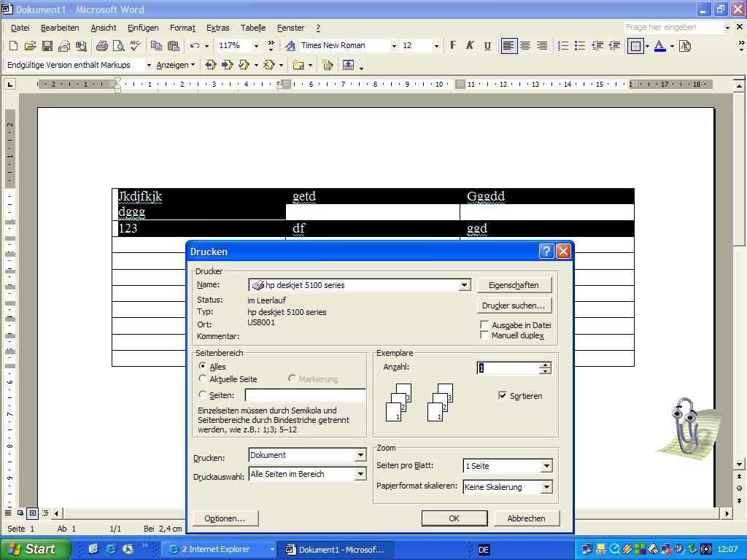Click the Paste clipboard icon

pos(174,46)
